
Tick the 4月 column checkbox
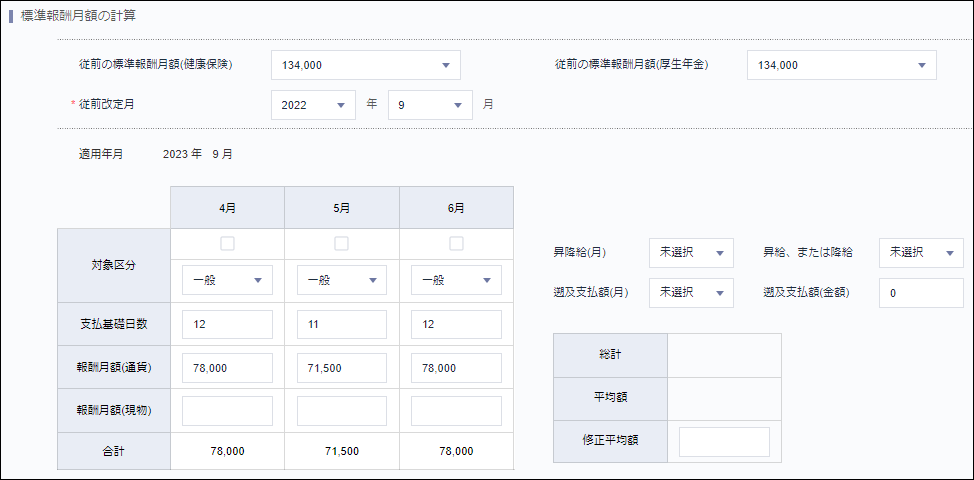(228, 243)
